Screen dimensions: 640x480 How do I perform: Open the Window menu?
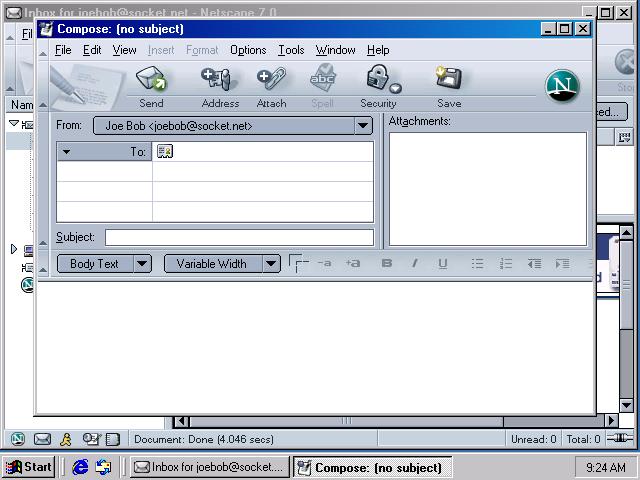335,50
